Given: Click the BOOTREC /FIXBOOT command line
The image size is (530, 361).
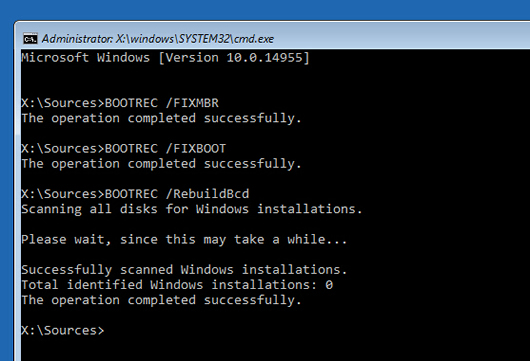Looking at the screenshot, I should click(123, 148).
